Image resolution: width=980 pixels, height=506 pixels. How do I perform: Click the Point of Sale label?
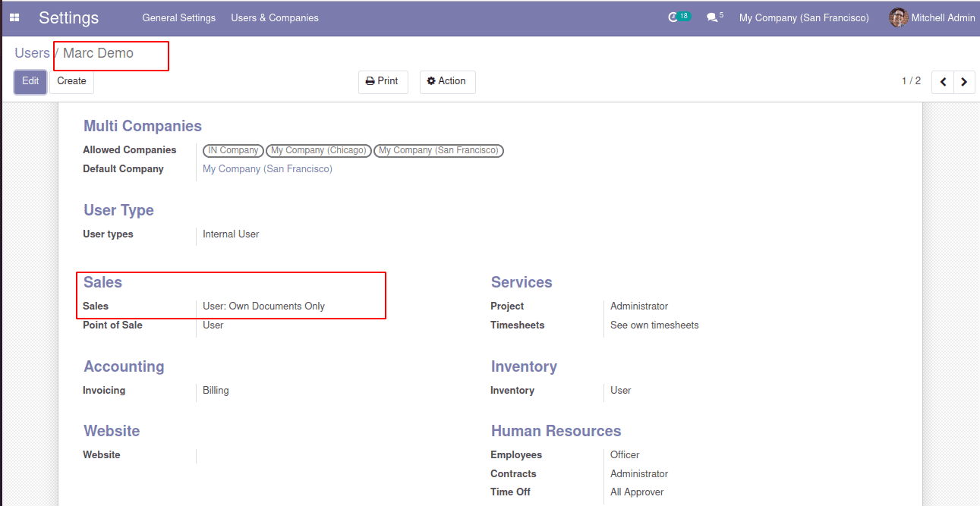[112, 325]
